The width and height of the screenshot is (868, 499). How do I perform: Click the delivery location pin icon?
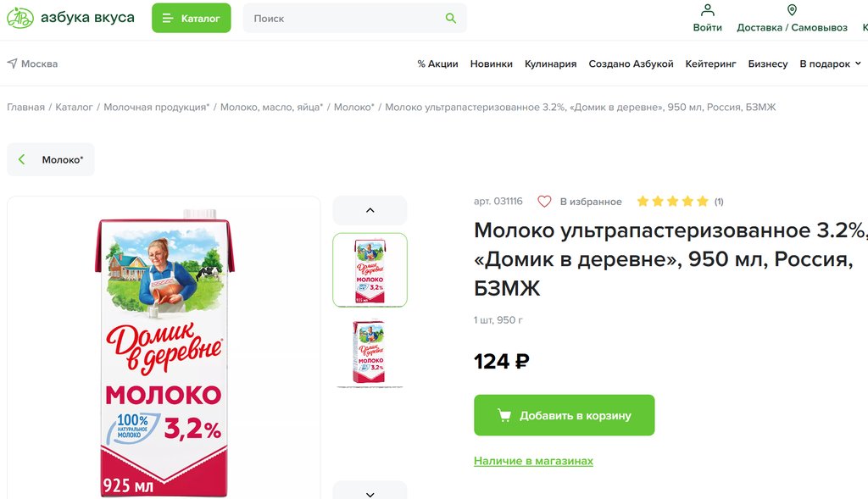(792, 10)
